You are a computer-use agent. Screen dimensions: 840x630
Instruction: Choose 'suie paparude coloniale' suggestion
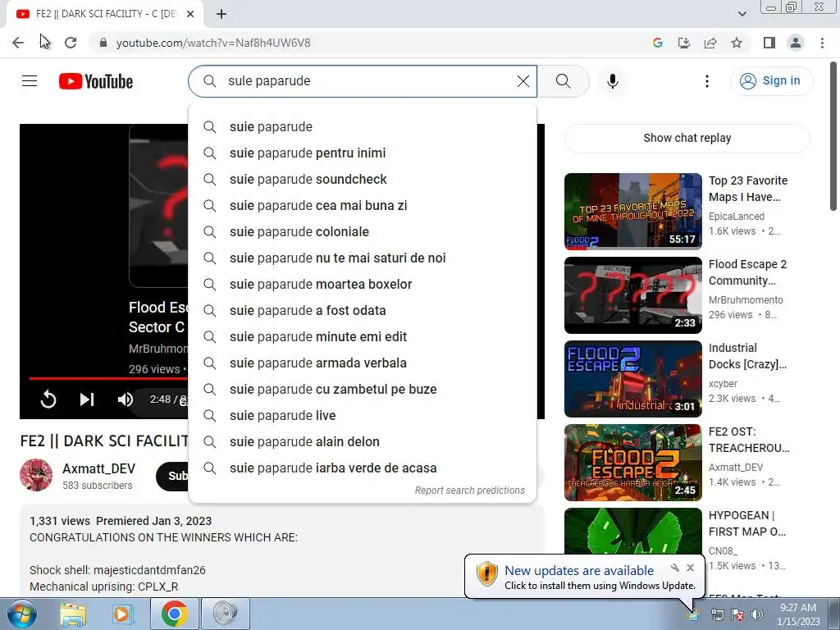point(363,232)
